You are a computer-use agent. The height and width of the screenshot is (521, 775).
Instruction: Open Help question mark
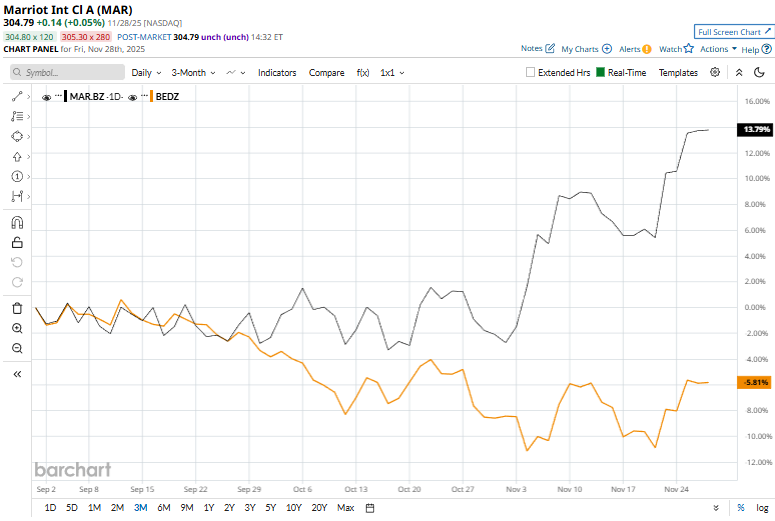point(767,49)
